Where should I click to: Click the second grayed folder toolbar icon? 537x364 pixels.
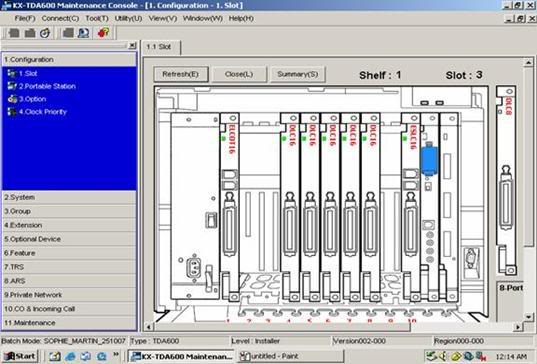click(29, 33)
